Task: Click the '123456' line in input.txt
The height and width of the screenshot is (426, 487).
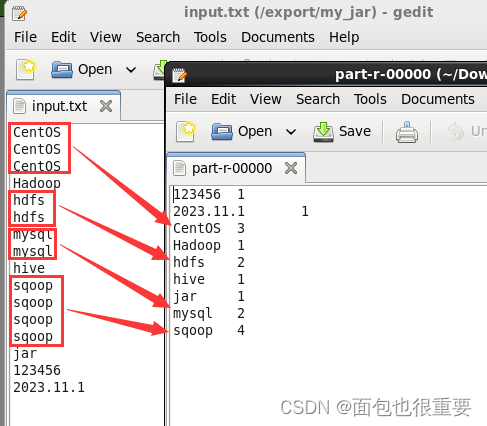Action: (37, 370)
